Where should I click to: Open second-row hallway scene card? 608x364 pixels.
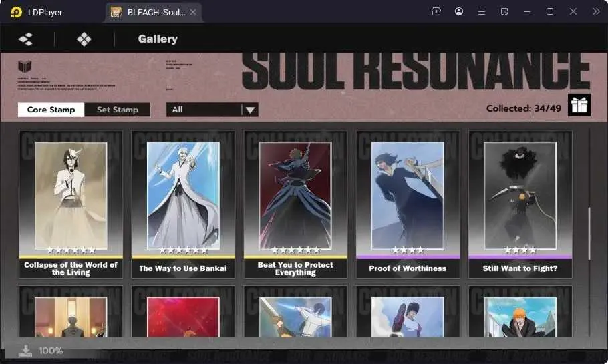point(71,311)
